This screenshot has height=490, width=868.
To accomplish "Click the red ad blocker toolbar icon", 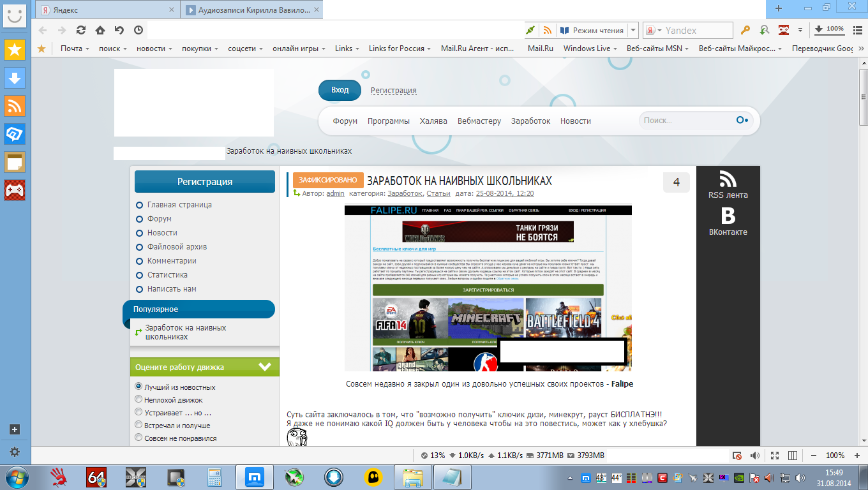I will (x=784, y=30).
